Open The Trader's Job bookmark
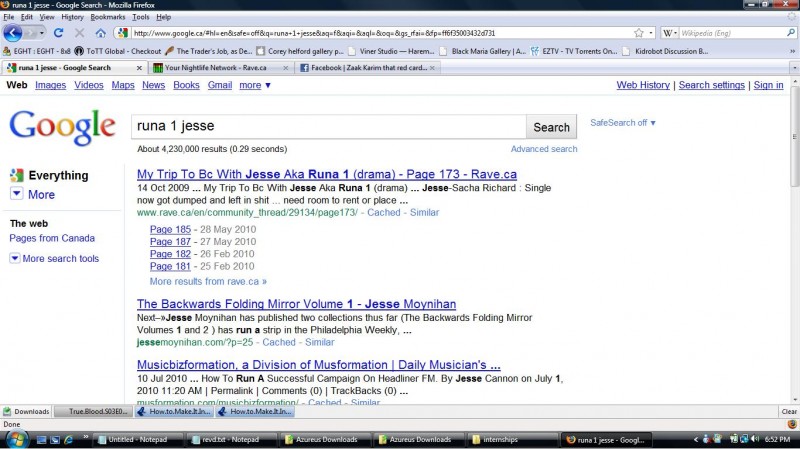Image resolution: width=800 pixels, height=449 pixels. (209, 51)
